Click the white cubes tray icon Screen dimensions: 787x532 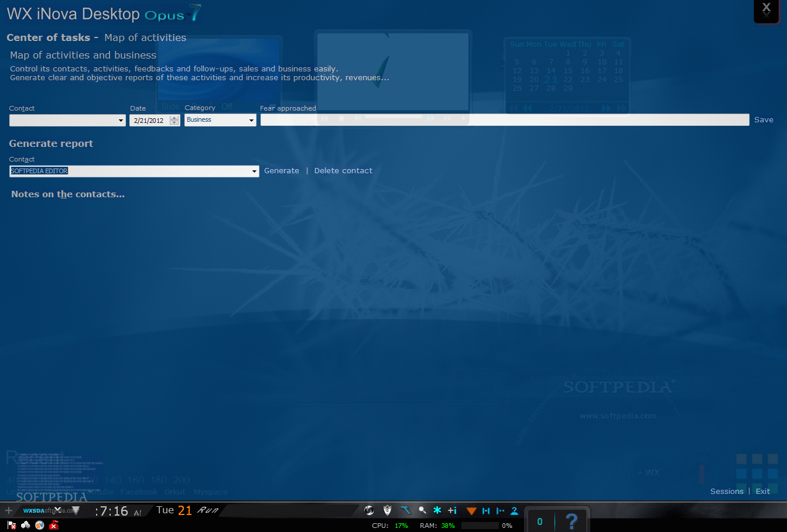click(25, 525)
